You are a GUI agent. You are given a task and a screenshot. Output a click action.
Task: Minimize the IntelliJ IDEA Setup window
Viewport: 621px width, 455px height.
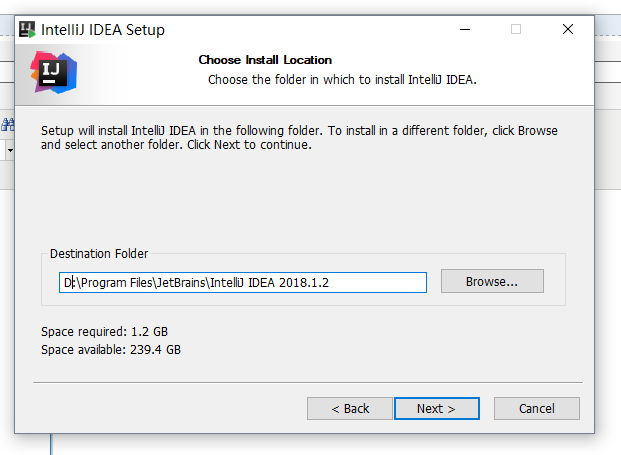(465, 29)
